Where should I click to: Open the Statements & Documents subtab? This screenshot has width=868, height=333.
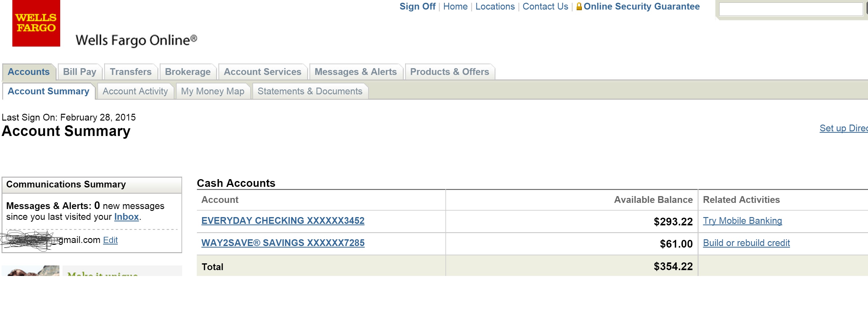pyautogui.click(x=310, y=91)
